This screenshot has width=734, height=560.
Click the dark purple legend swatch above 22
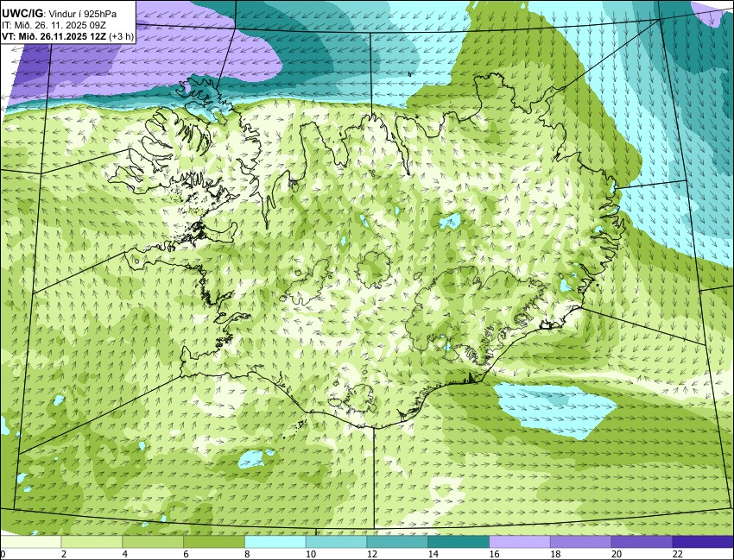[x=703, y=542]
